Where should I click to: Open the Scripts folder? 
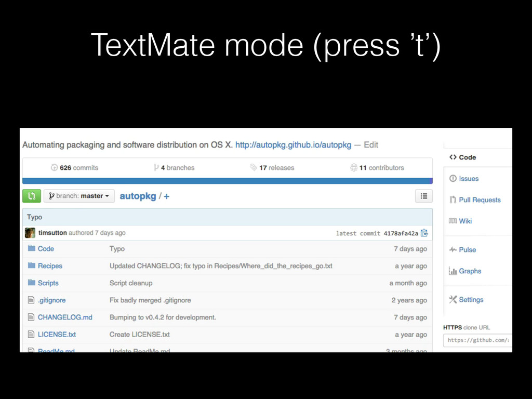point(48,283)
